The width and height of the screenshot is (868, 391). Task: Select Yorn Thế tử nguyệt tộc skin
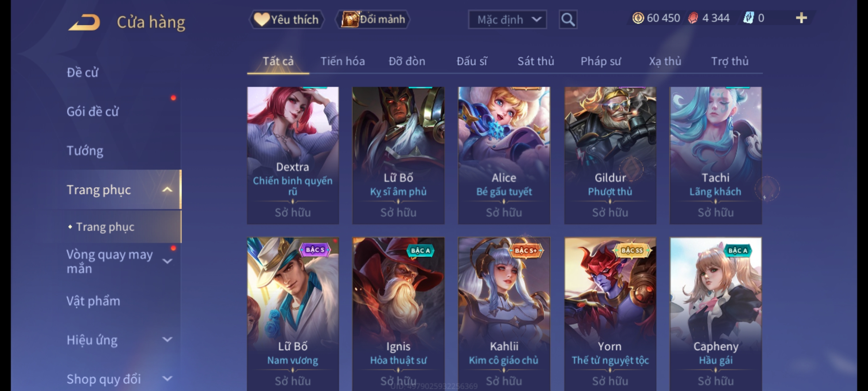[610, 314]
